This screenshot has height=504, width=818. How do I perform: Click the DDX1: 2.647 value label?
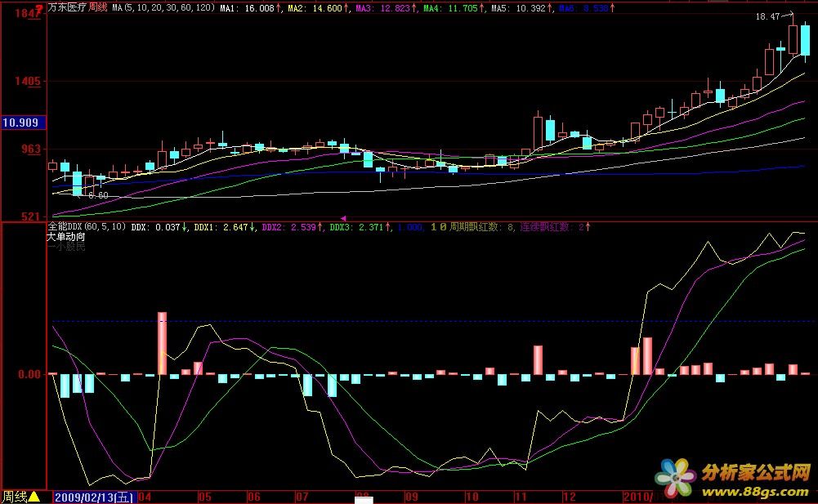click(x=221, y=227)
